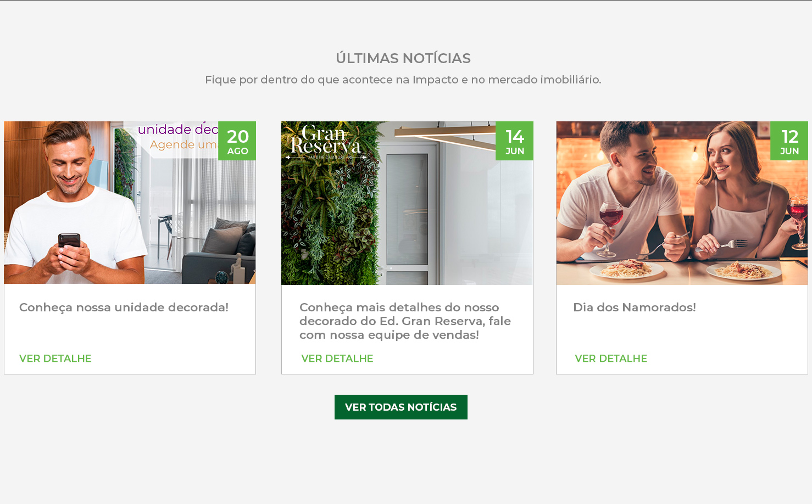Click the 20 AGO date badge
The width and height of the screenshot is (812, 504).
[x=237, y=141]
